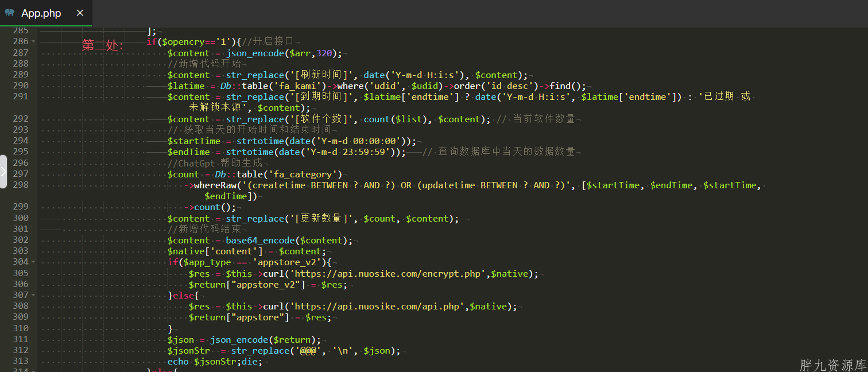The image size is (868, 372).
Task: Click the number 320 in the json_encode call
Action: tap(324, 53)
